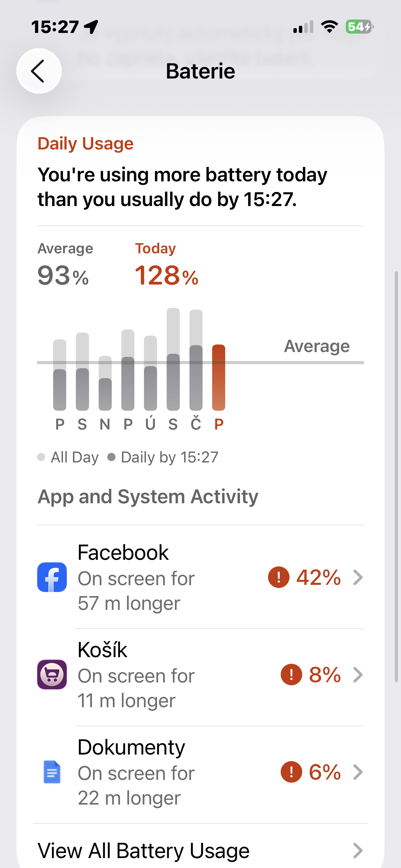Tap Facebook's red warning alert icon
This screenshot has width=401, height=868.
[279, 577]
